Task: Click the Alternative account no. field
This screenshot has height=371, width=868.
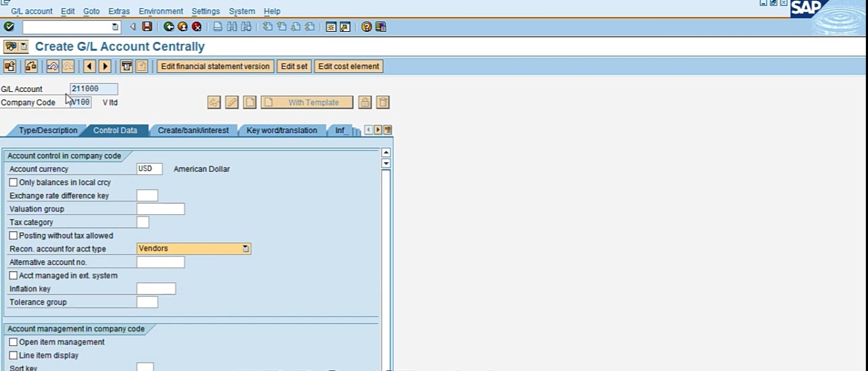Action: tap(160, 262)
